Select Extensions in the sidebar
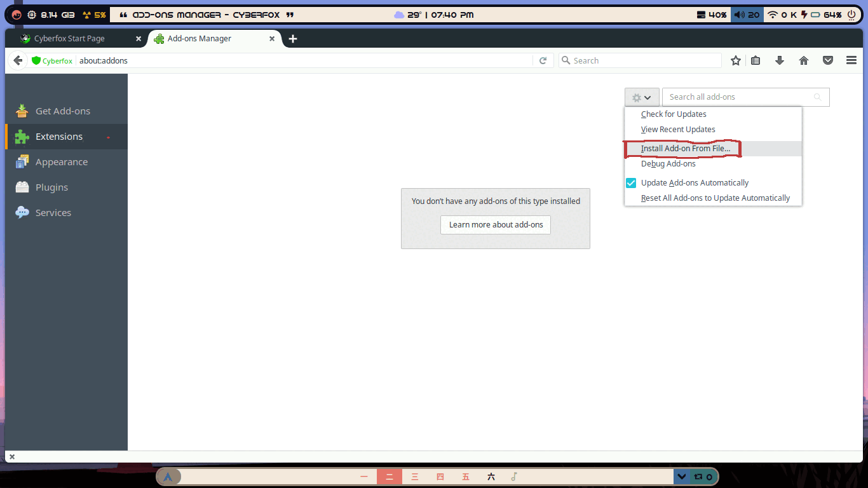Viewport: 868px width, 488px height. tap(66, 137)
